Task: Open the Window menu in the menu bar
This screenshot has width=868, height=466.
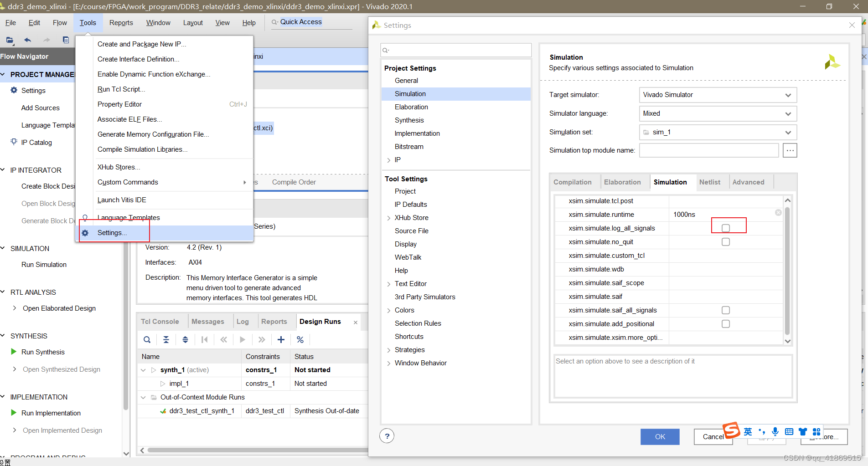Action: (x=158, y=23)
